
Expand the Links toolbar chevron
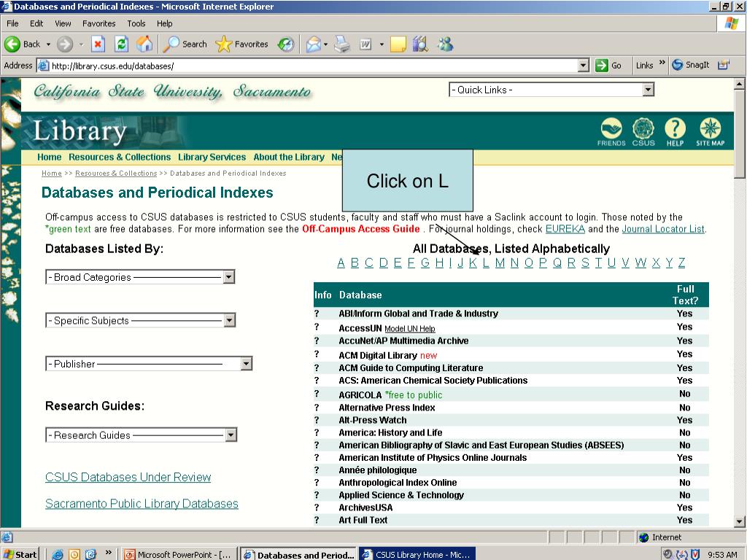pyautogui.click(x=662, y=63)
